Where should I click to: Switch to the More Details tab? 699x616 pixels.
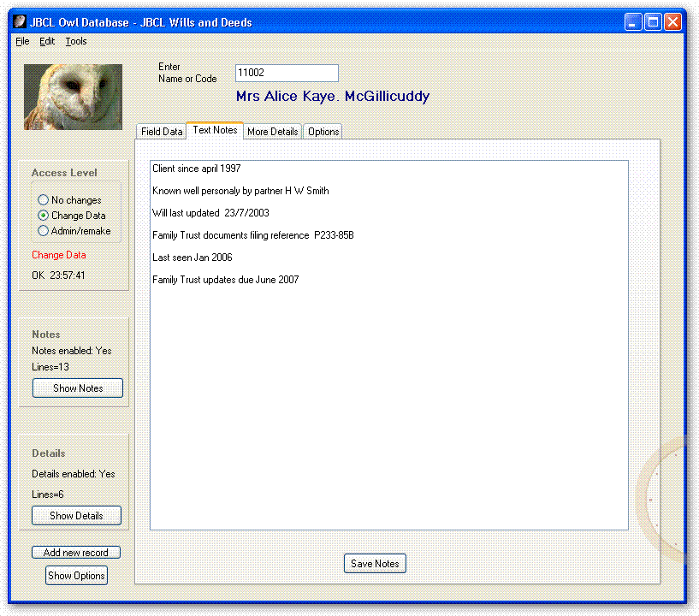(272, 132)
